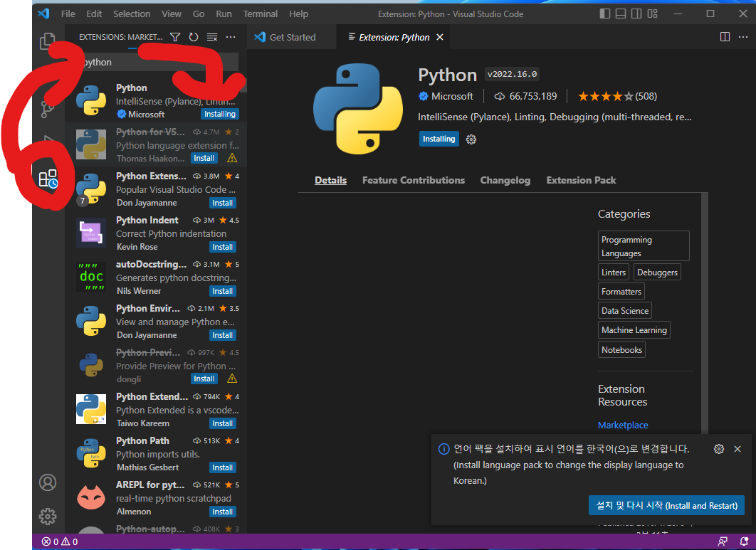Toggle the bottom panel layout button

(621, 14)
